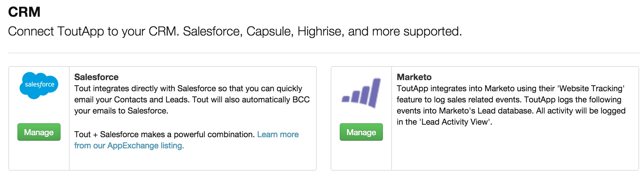Click horizontal divider below the CRM subtitle
The image size is (644, 179).
(x=324, y=53)
